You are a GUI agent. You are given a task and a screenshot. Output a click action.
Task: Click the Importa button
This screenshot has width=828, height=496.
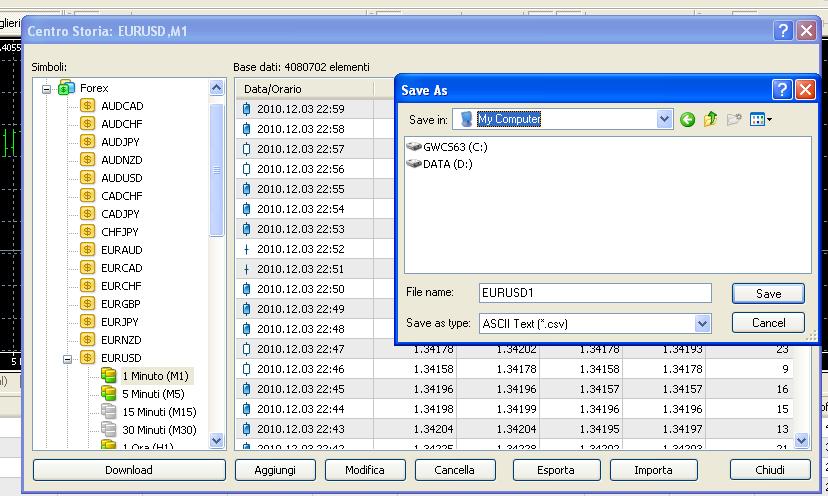[654, 470]
